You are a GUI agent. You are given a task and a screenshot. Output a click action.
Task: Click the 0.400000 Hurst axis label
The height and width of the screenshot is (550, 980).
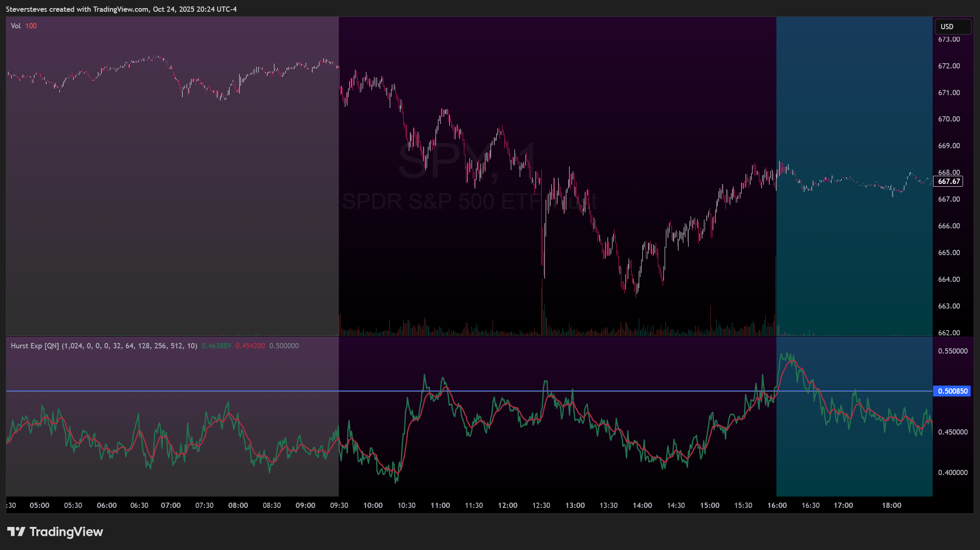pos(953,473)
